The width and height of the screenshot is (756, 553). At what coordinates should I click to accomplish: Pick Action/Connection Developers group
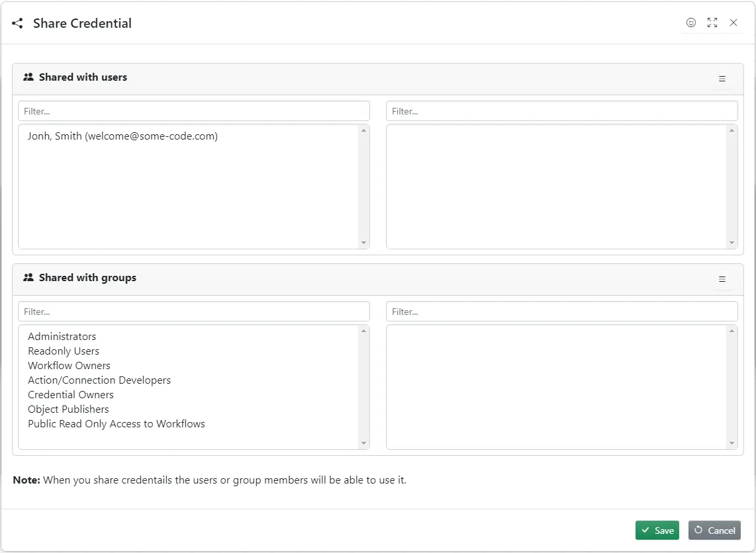(99, 380)
